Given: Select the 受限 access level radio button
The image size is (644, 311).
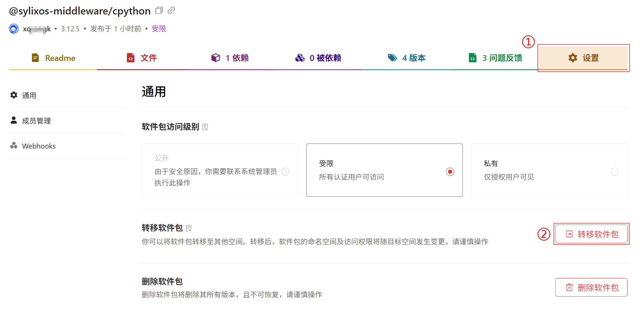Looking at the screenshot, I should coord(450,171).
